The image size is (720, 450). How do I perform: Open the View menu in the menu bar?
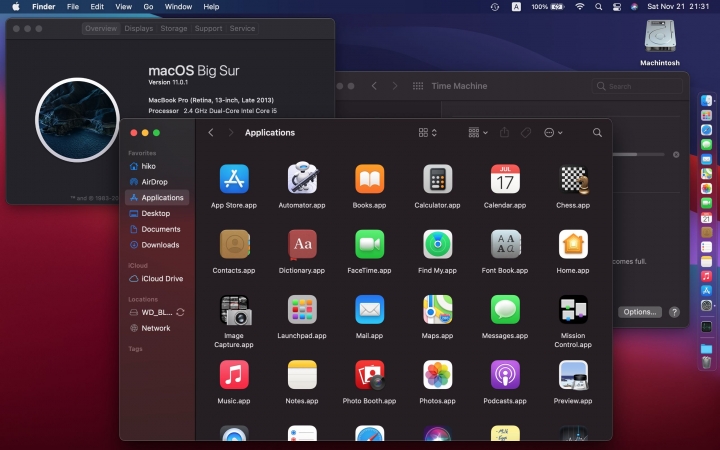click(124, 7)
